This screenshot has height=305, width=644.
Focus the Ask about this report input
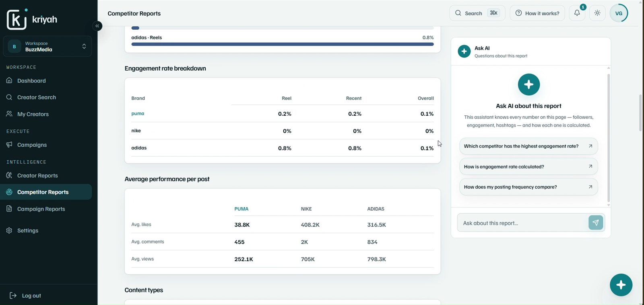tap(523, 223)
